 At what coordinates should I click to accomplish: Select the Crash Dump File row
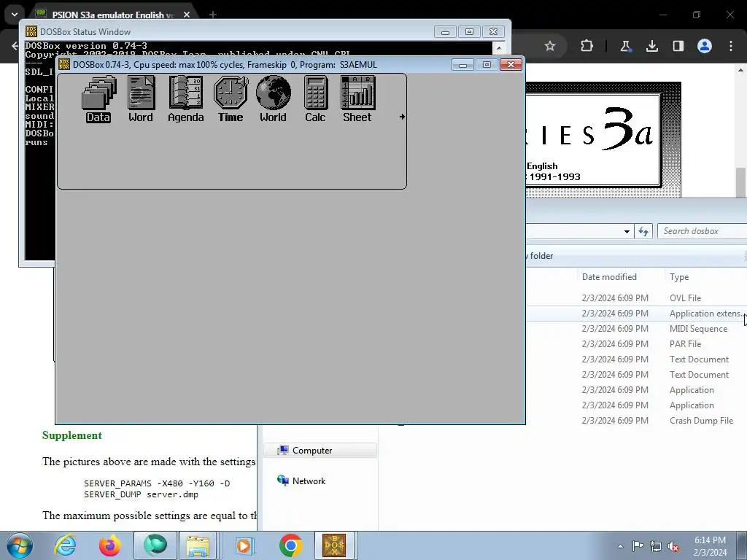(636, 421)
